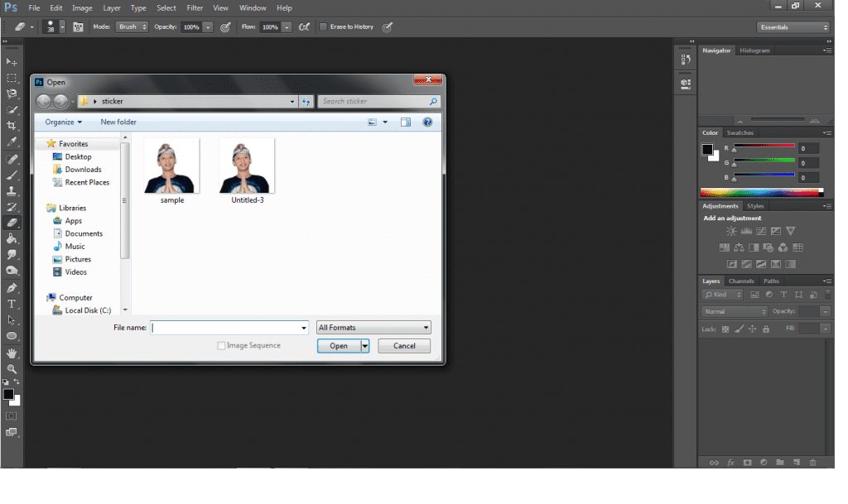Select the Crop tool in toolbar
Viewport: 848px width, 504px height.
[12, 126]
